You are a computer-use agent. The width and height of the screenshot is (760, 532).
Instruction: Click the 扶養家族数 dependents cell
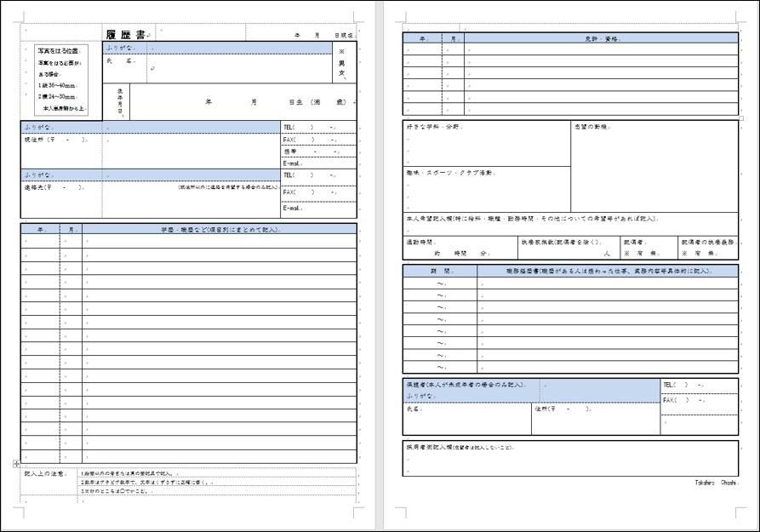[568, 248]
